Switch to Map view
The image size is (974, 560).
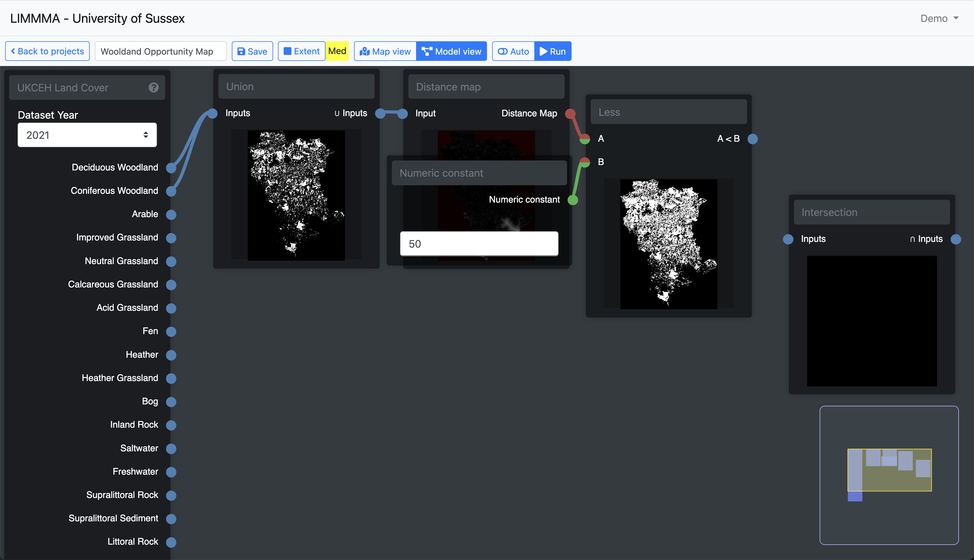tap(385, 52)
